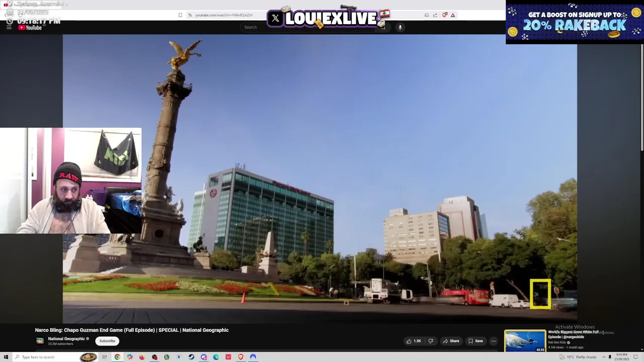Open more actions three-dot menu
Screen dimensions: 644x362
coord(494,341)
